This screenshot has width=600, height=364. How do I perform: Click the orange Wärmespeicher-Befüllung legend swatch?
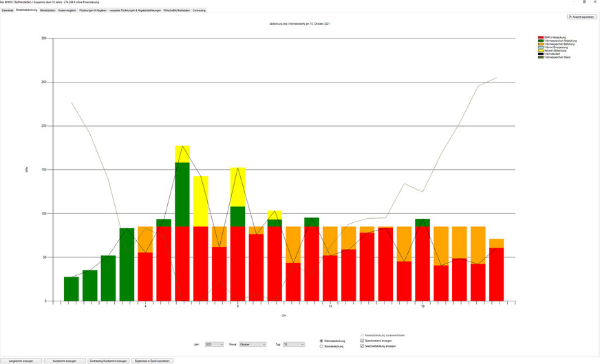[x=540, y=44]
